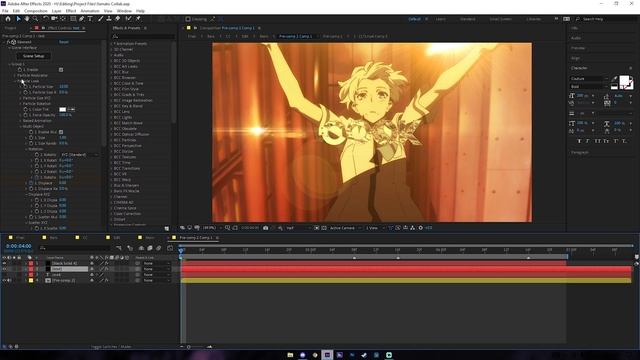The image size is (640, 360).
Task: Open the Effect menu
Action: [x=71, y=11]
